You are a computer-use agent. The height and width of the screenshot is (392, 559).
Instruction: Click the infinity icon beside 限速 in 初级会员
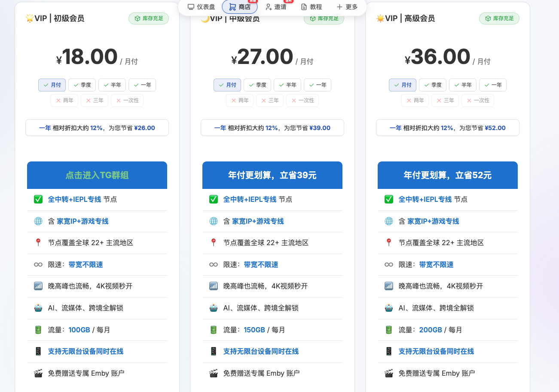[38, 264]
